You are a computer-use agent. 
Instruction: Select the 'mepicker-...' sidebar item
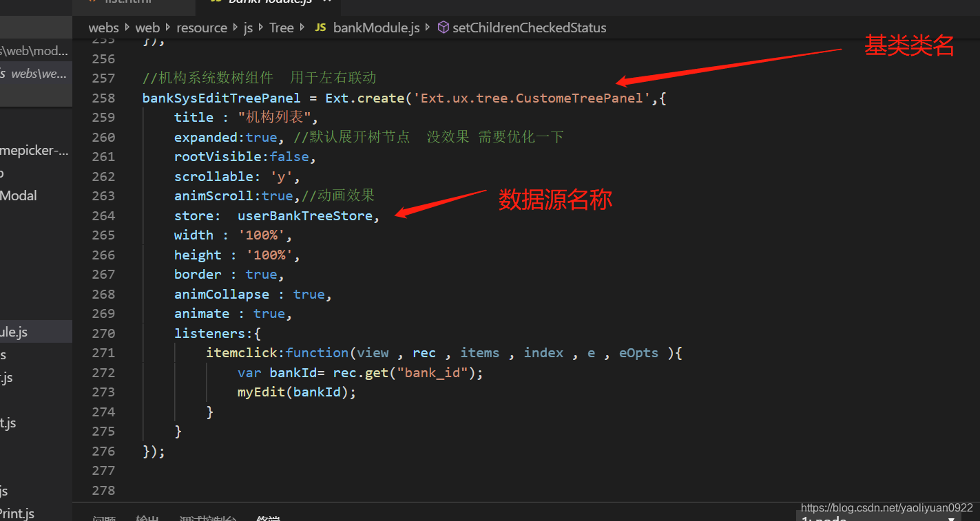(x=36, y=151)
